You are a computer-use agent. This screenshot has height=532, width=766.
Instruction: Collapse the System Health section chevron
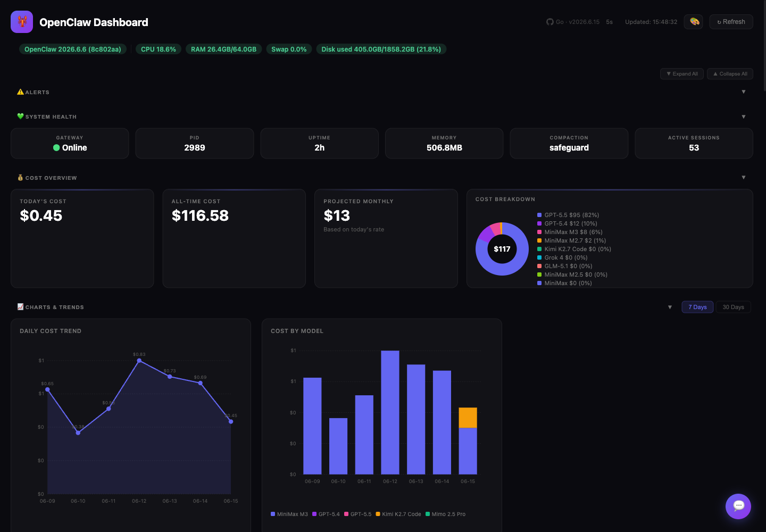click(744, 117)
